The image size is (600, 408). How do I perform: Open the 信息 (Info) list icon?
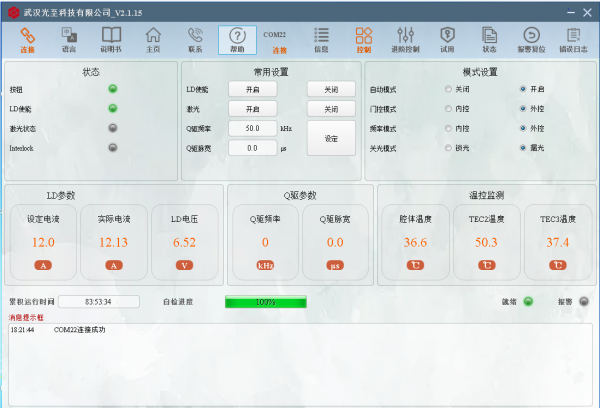click(x=321, y=40)
